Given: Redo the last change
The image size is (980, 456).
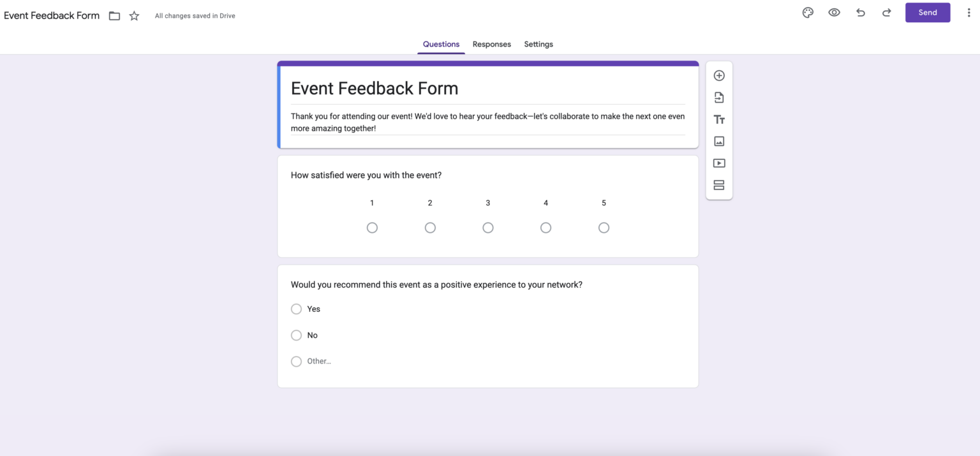Looking at the screenshot, I should pos(886,12).
